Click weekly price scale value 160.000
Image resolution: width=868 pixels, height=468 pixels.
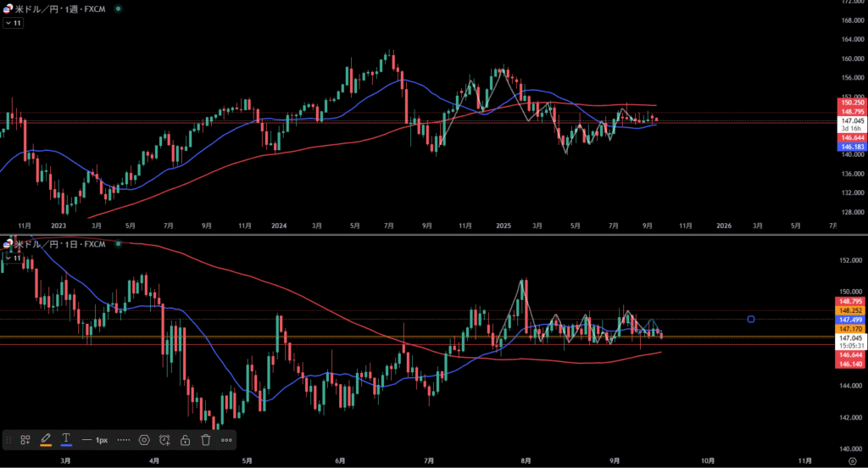click(x=853, y=58)
